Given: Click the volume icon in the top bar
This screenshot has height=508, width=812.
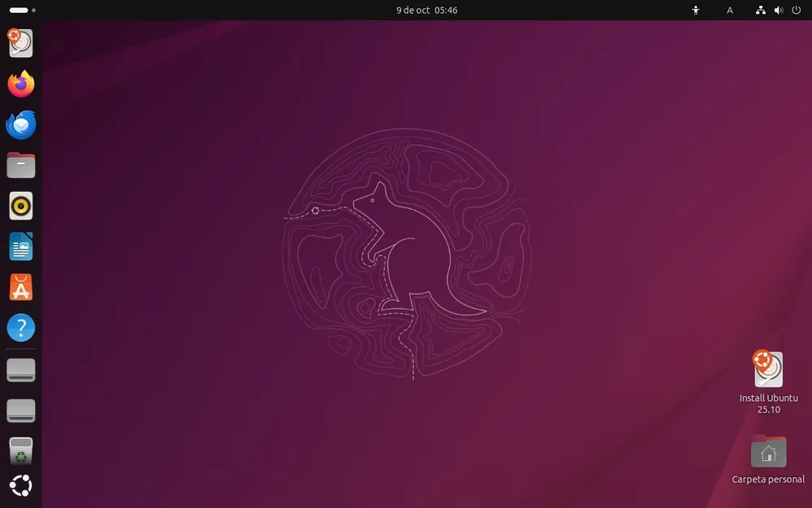Looking at the screenshot, I should (778, 10).
